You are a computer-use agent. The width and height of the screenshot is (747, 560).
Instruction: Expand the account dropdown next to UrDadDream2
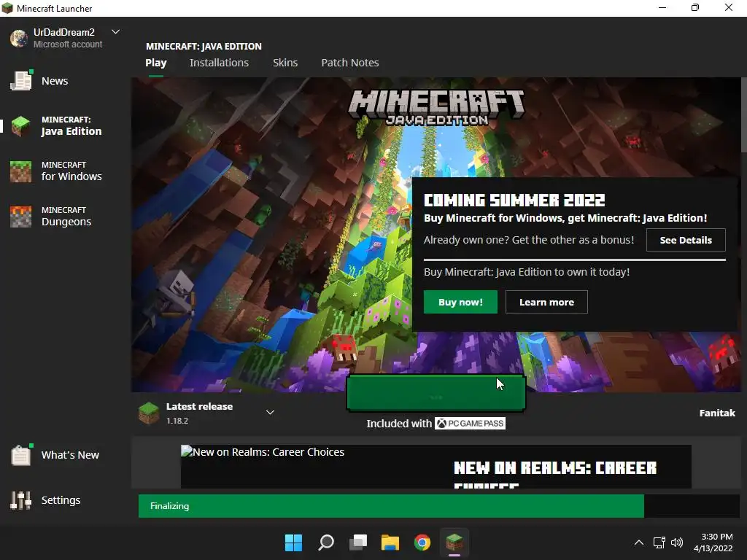pyautogui.click(x=115, y=32)
